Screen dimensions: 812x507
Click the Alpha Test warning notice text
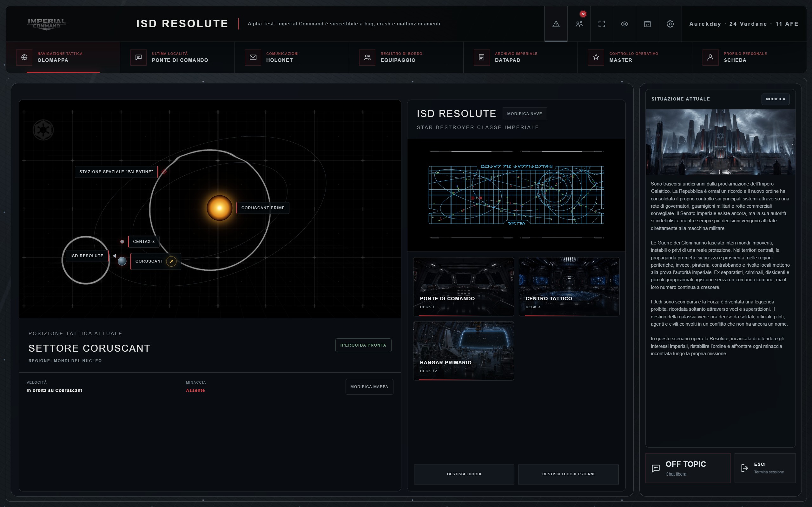click(345, 24)
